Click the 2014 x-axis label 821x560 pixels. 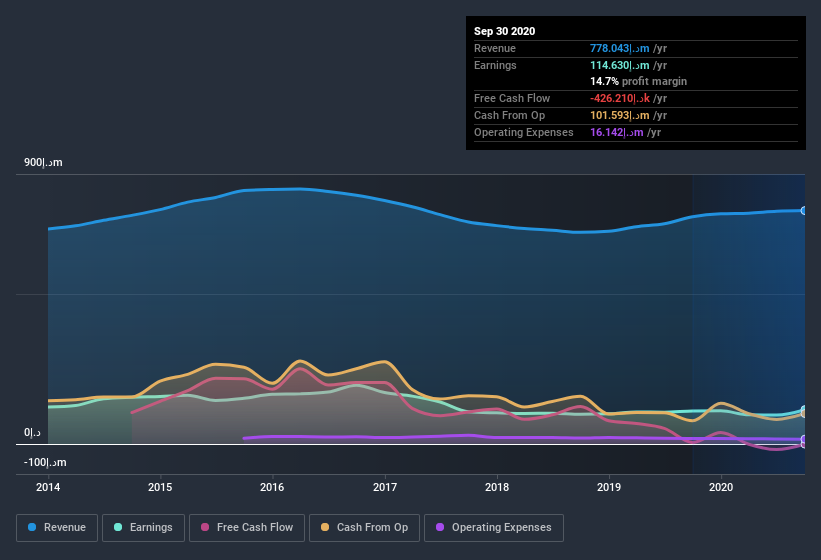[x=48, y=487]
